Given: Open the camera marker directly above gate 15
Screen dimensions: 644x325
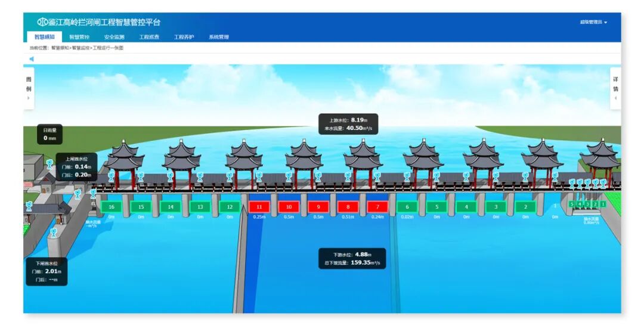Looking at the screenshot, I should coord(141,177).
